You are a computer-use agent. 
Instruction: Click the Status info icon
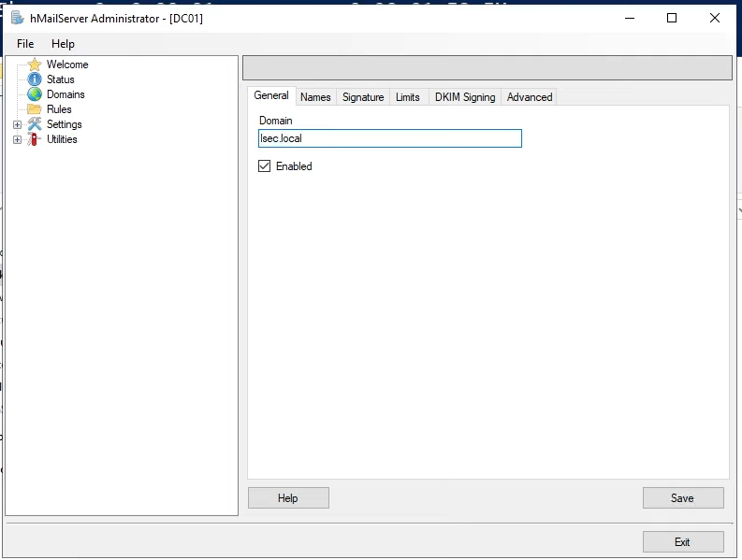[35, 79]
